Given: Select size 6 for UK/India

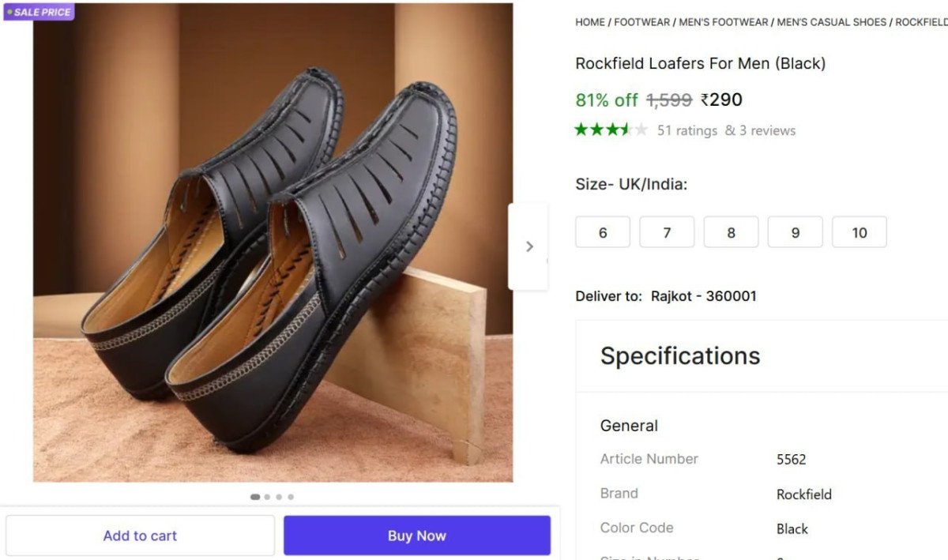Looking at the screenshot, I should pyautogui.click(x=603, y=232).
